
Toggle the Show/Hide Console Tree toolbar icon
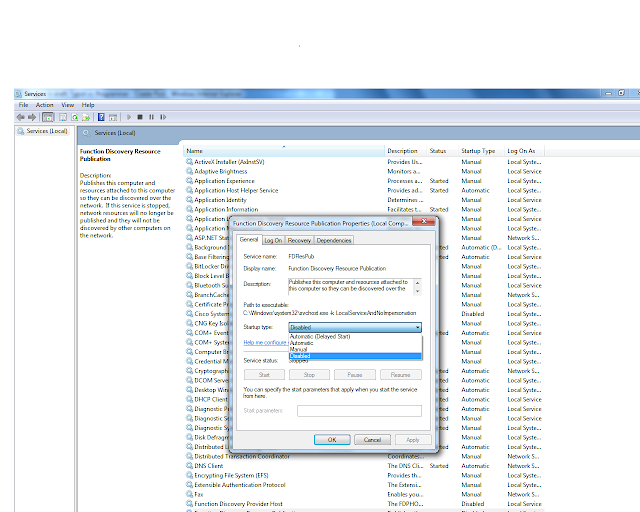click(x=48, y=117)
